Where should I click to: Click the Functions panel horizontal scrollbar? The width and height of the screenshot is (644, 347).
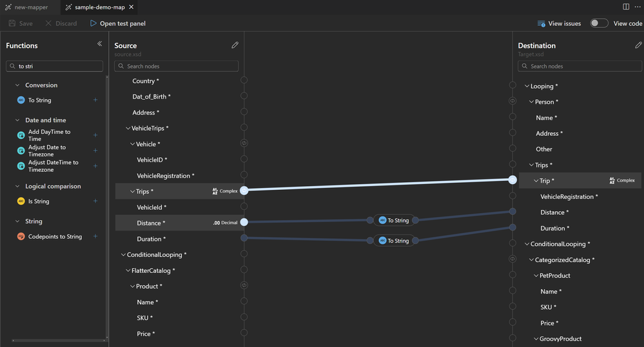click(x=58, y=340)
